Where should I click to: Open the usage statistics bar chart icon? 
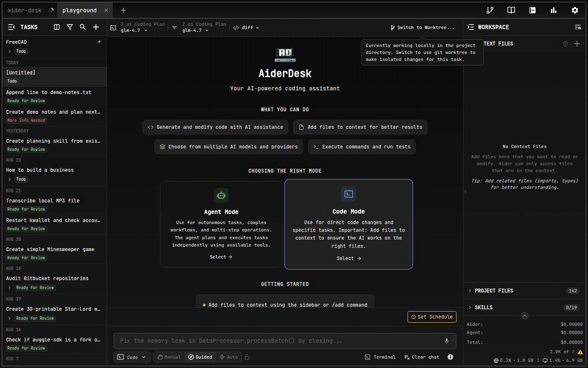554,10
